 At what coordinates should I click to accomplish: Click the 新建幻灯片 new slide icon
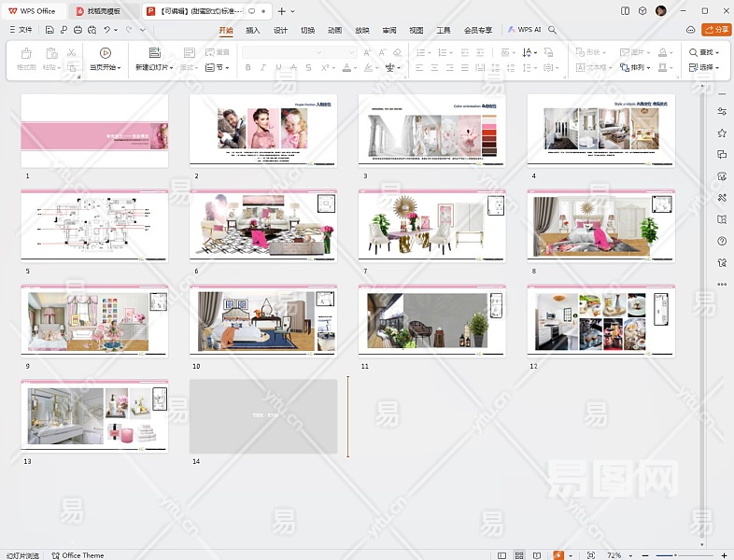154,53
